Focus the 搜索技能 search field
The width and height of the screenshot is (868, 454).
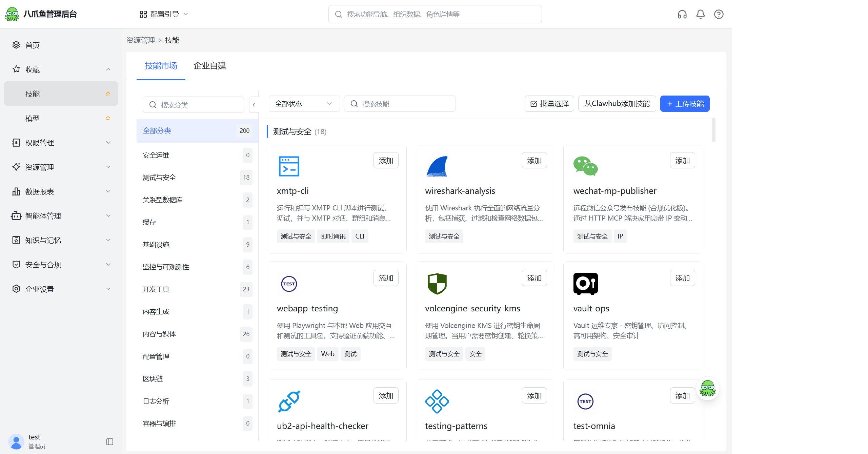click(x=400, y=104)
